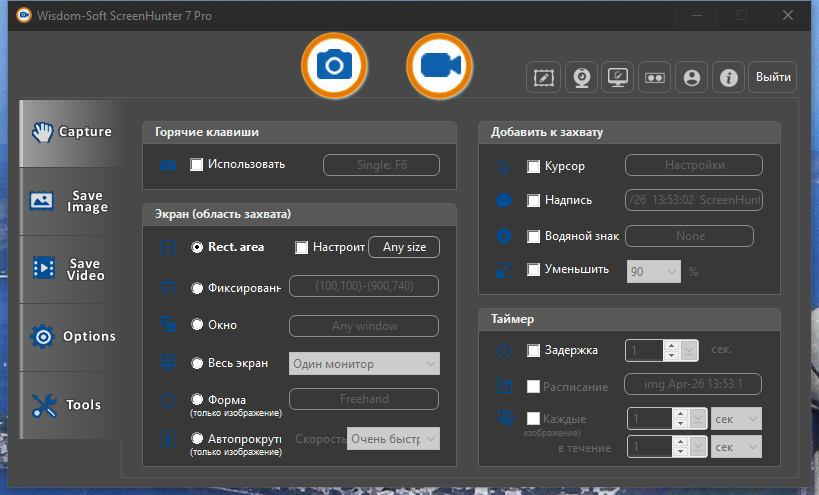Toggle the Курсор checkbox

(533, 166)
